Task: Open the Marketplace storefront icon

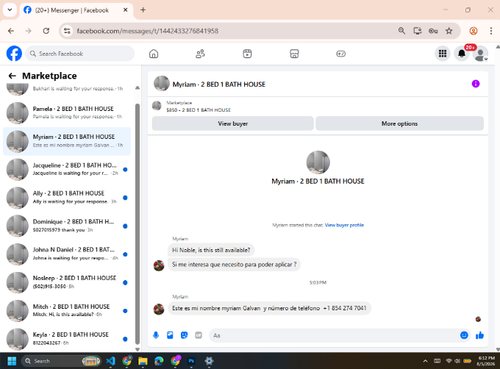Action: pos(294,54)
